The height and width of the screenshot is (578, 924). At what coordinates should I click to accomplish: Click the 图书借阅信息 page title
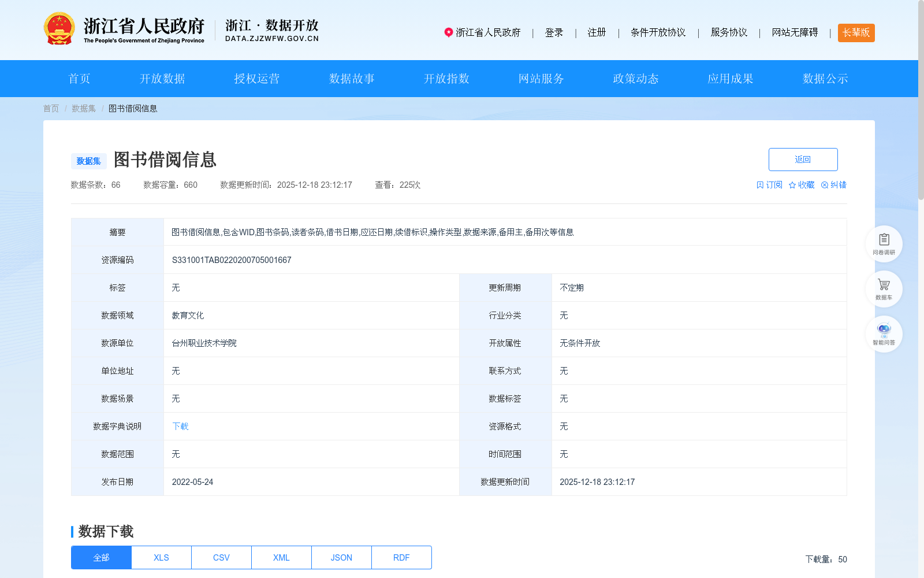coord(165,160)
